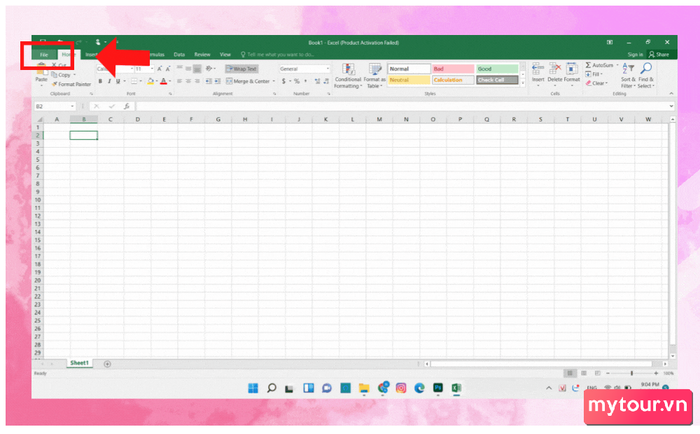Click the Insert Function fx icon

click(x=127, y=106)
